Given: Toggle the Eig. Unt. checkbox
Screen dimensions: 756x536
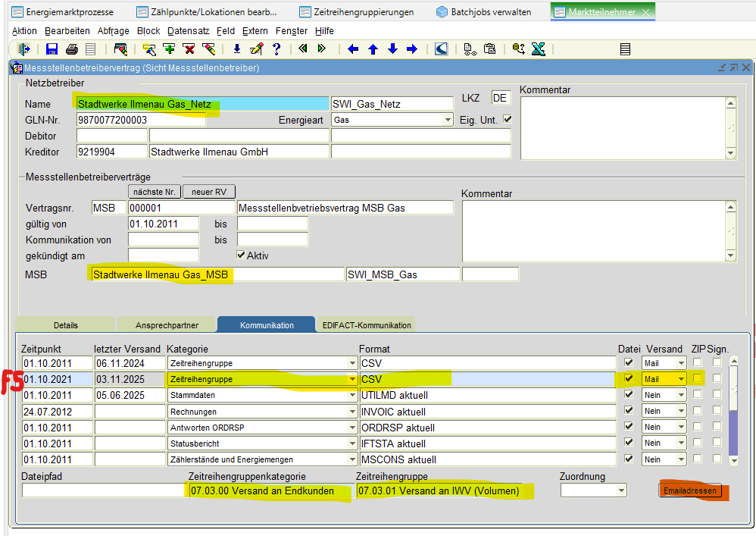Looking at the screenshot, I should 508,120.
